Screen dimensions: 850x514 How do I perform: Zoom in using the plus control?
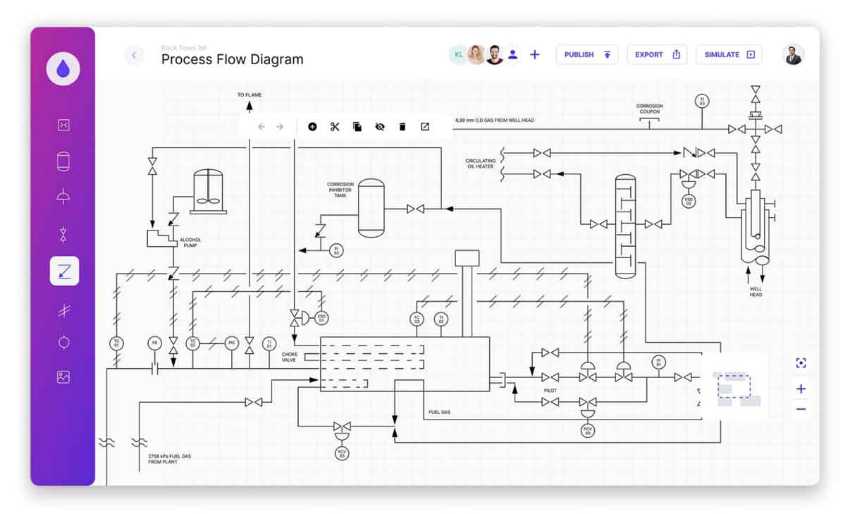coord(801,388)
